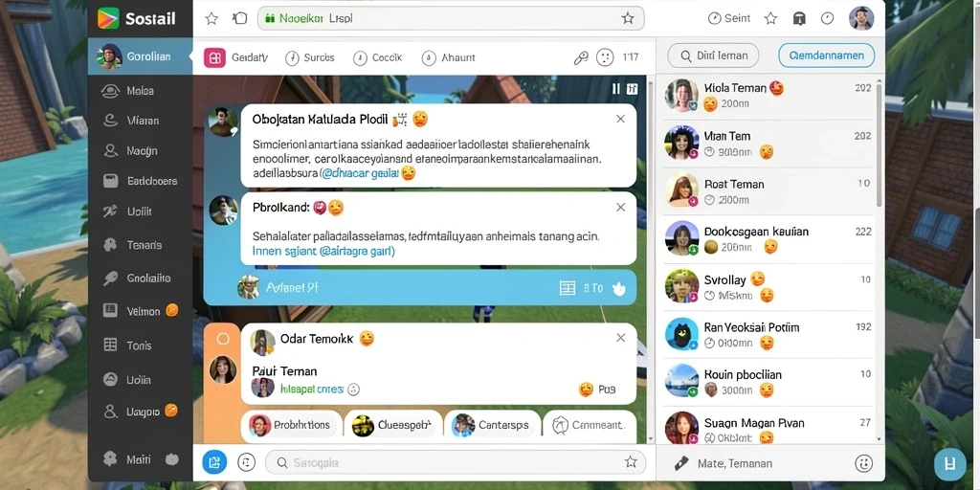
Task: Click the Cannneant chip
Action: point(590,425)
